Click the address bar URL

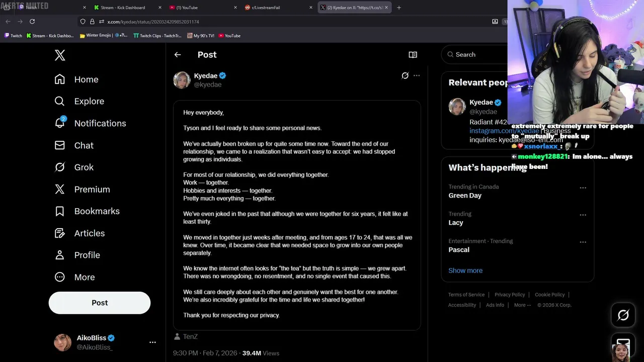[x=153, y=22]
